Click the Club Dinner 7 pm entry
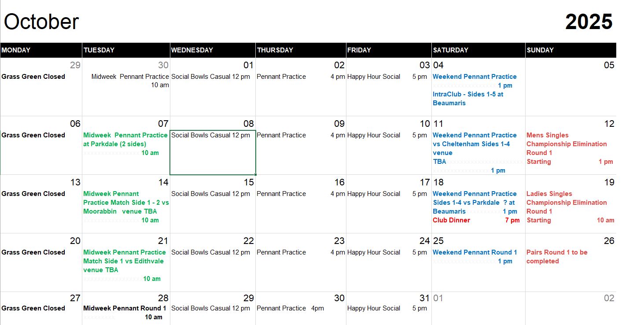Screen dimensions: 644x325 click(x=476, y=220)
